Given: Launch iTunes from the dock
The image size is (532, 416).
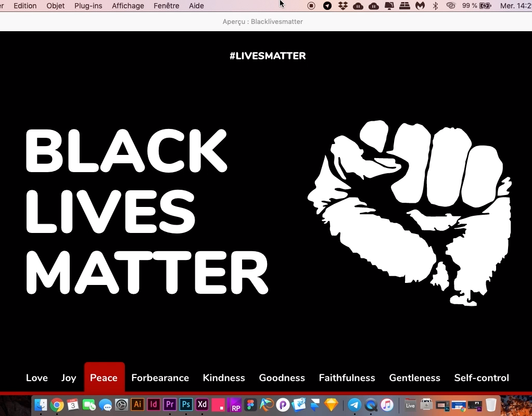Looking at the screenshot, I should (387, 405).
